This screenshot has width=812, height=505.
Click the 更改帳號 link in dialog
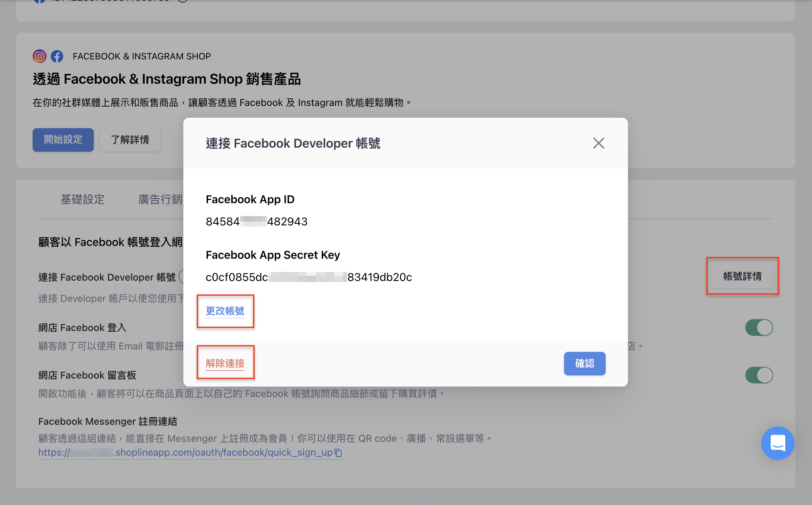click(225, 311)
